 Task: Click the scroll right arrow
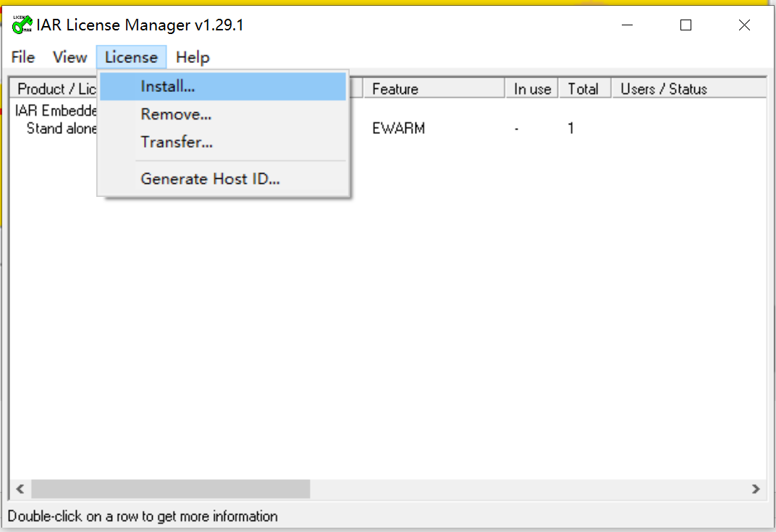coord(756,489)
